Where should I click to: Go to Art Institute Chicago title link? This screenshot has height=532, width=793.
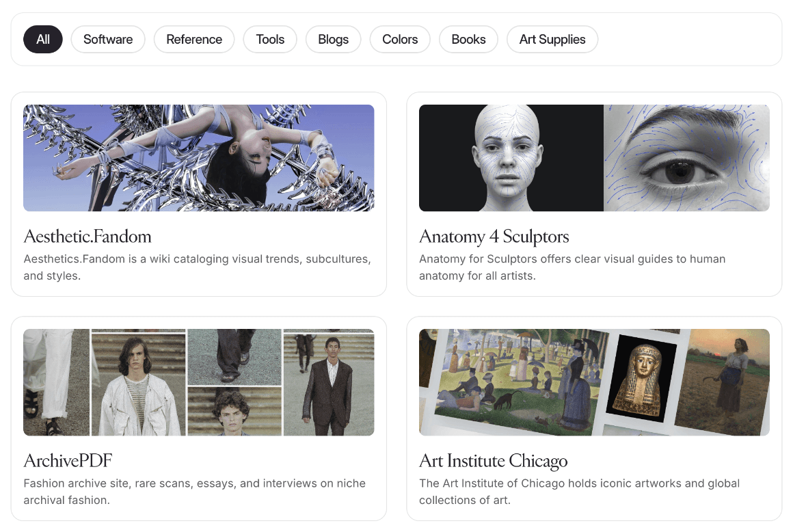click(x=494, y=461)
